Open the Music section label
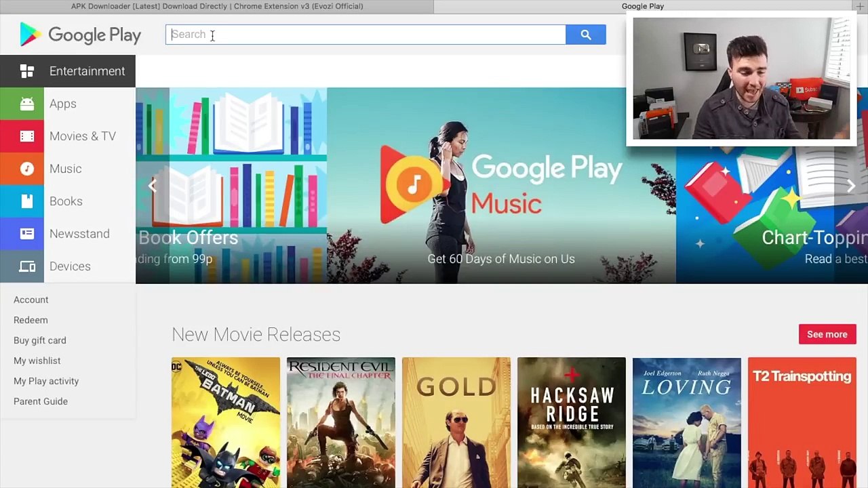Screen dimensions: 868x488 [x=66, y=169]
